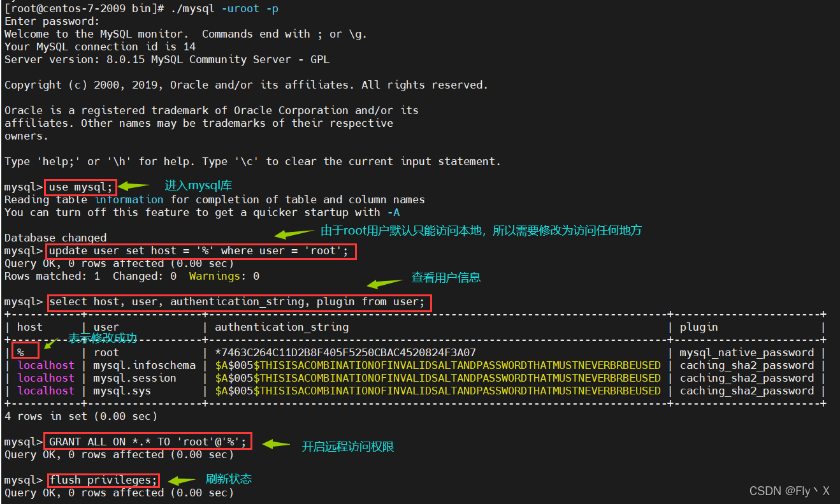
Task: Click the 'Database changed' message
Action: coord(55,238)
